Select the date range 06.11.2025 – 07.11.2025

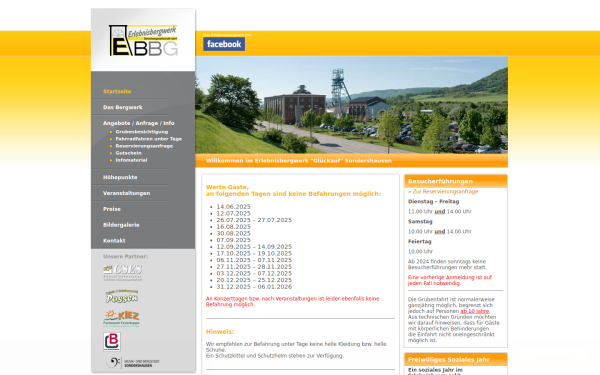coord(254,260)
